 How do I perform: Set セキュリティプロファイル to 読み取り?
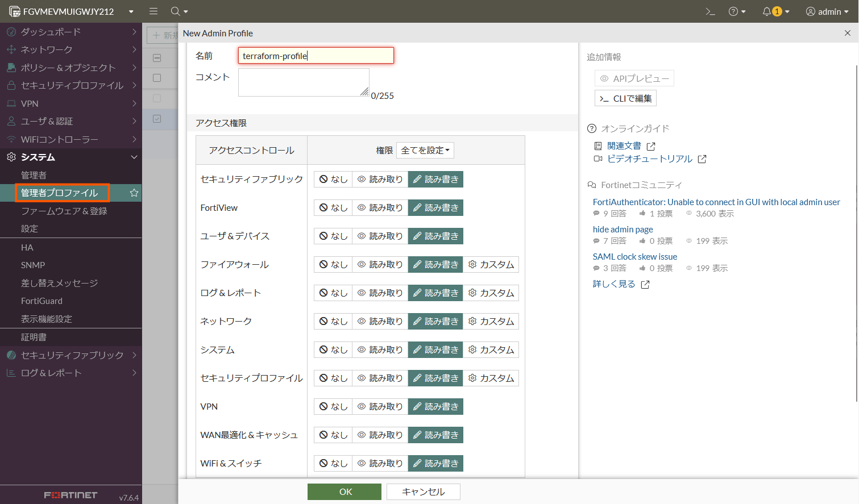click(380, 378)
